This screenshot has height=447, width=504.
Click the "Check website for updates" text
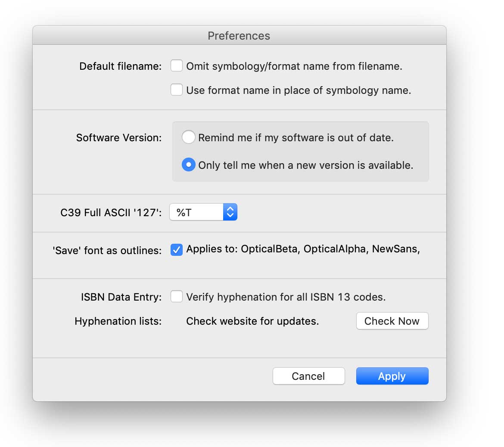point(252,321)
